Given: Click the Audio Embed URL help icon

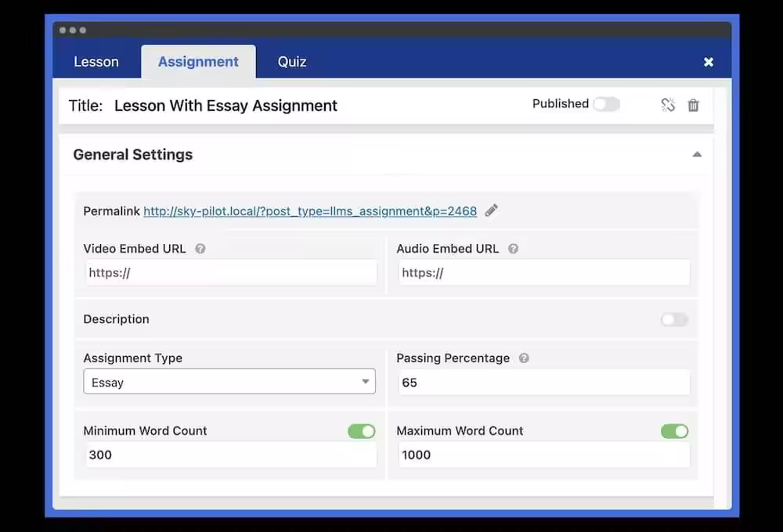Looking at the screenshot, I should [514, 249].
